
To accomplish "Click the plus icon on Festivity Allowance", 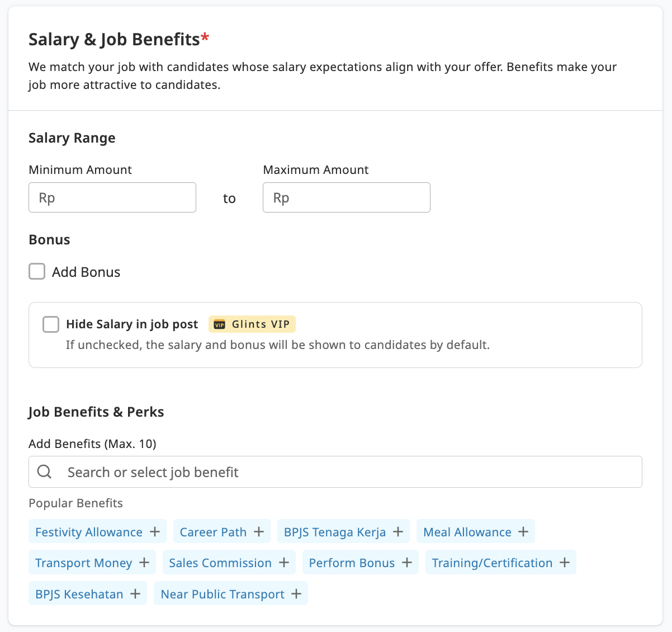I will pos(155,531).
